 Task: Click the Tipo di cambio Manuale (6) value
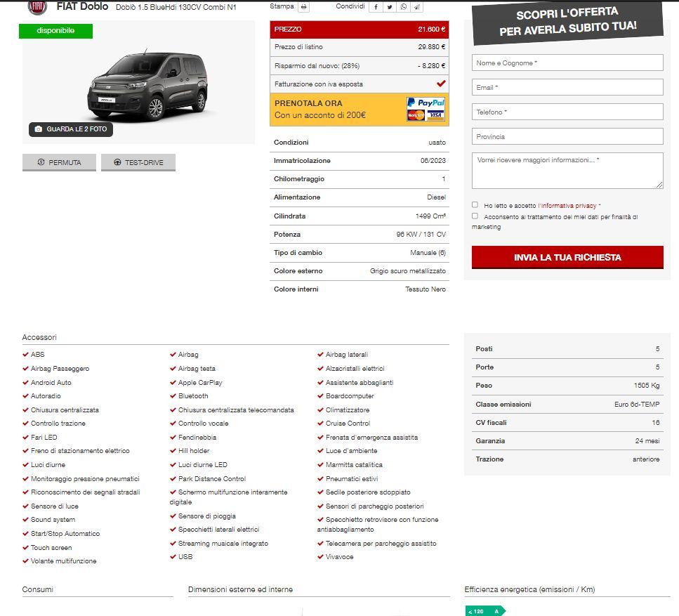pos(428,253)
